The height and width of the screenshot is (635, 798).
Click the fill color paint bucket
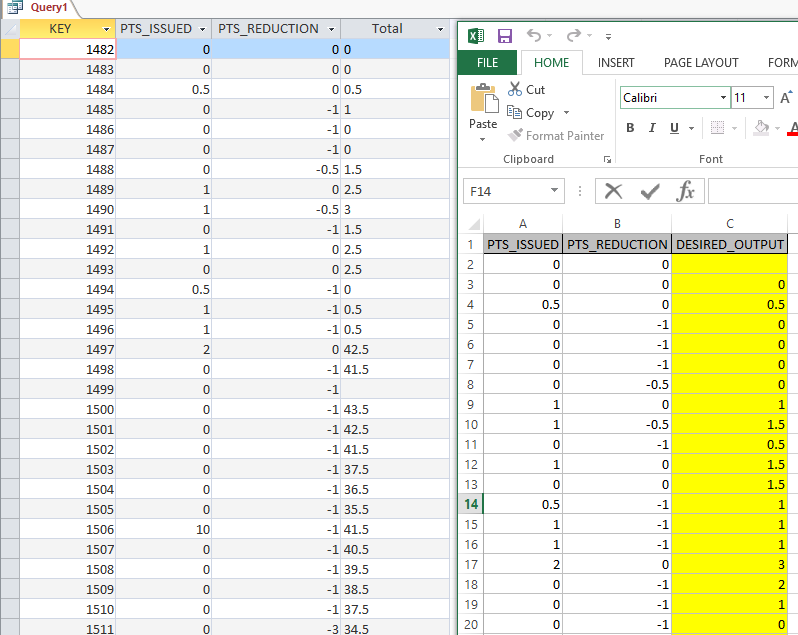[762, 128]
